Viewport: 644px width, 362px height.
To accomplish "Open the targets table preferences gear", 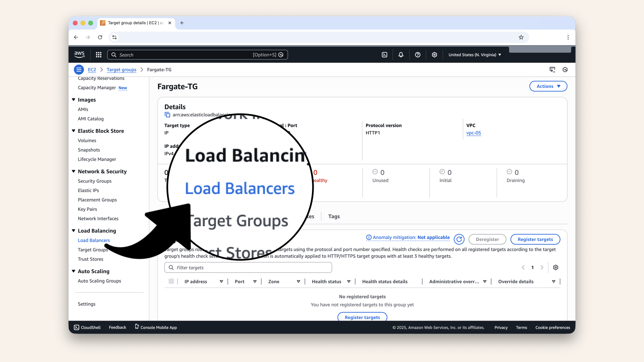I will [555, 267].
